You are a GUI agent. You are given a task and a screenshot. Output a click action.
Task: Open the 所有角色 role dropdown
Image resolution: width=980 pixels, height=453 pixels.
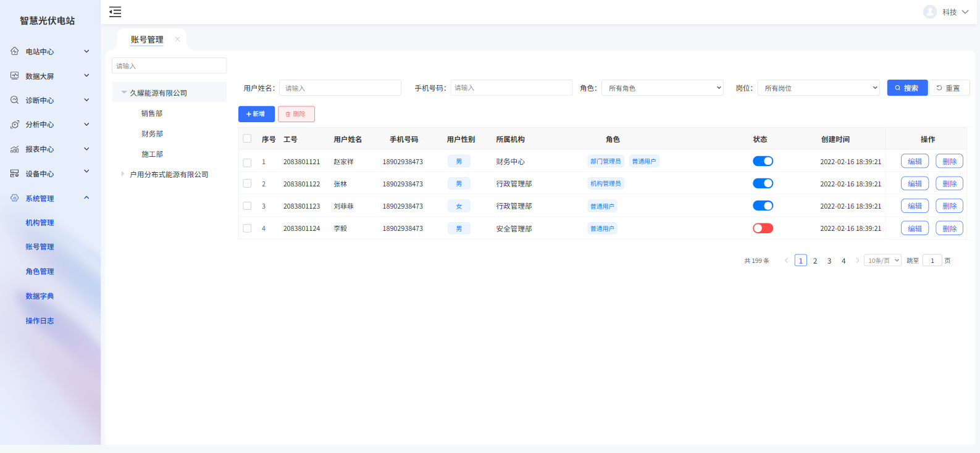662,88
